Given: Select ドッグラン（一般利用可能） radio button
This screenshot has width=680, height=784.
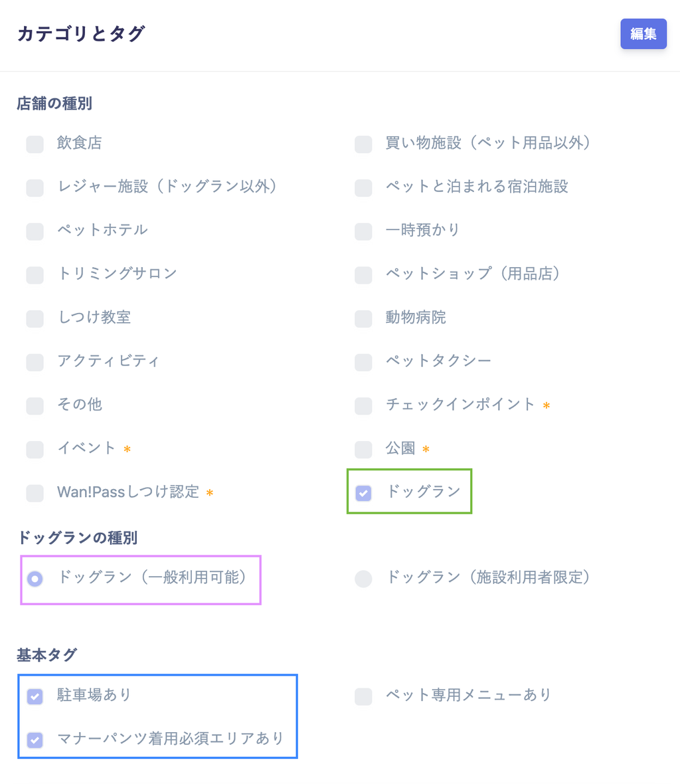Looking at the screenshot, I should click(35, 579).
